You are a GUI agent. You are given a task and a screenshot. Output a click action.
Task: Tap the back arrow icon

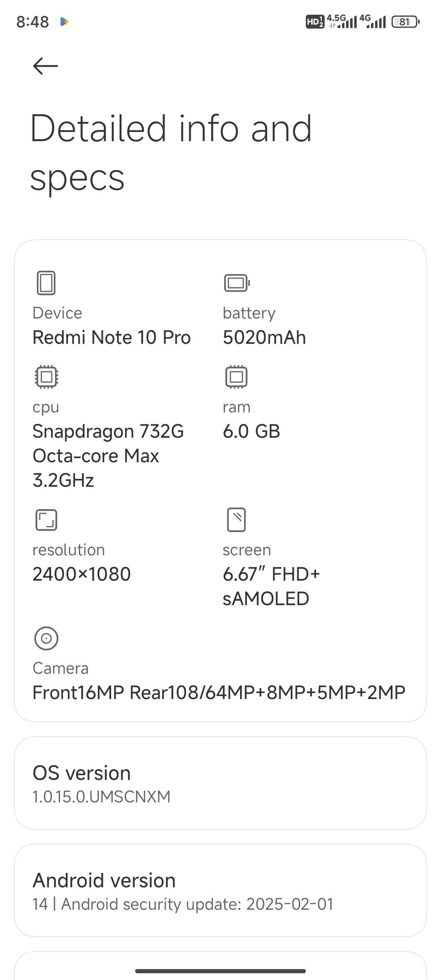pos(45,66)
